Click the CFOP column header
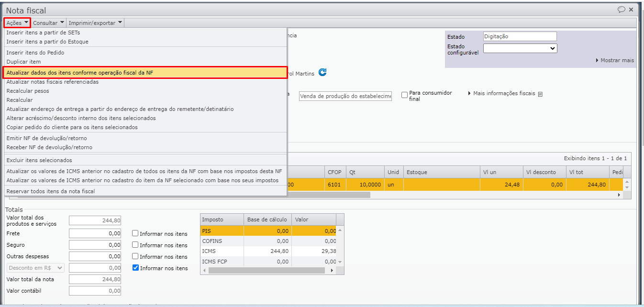The image size is (644, 307). tap(335, 172)
